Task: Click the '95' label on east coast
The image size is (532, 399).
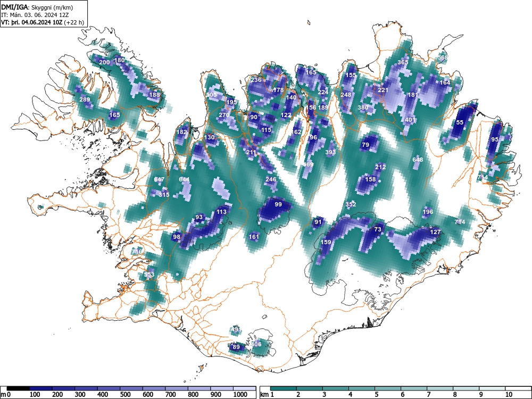Action: (495, 139)
